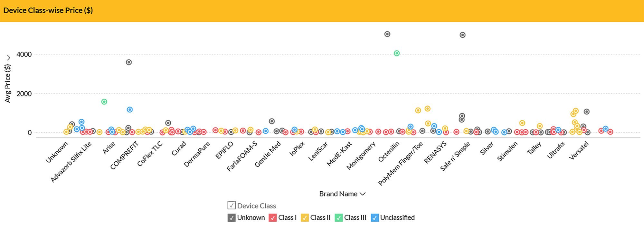This screenshot has width=644, height=232.
Task: Uncheck the Class I legend checkbox
Action: (273, 218)
